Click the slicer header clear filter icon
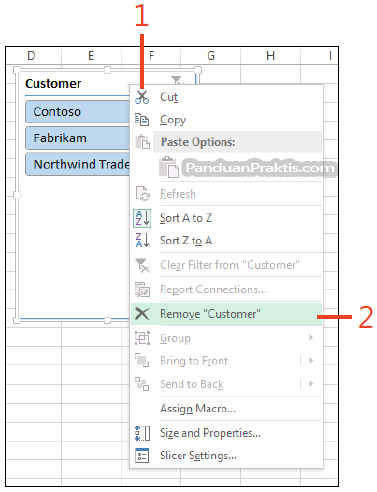Viewport: 377px width, 492px height. tap(176, 80)
